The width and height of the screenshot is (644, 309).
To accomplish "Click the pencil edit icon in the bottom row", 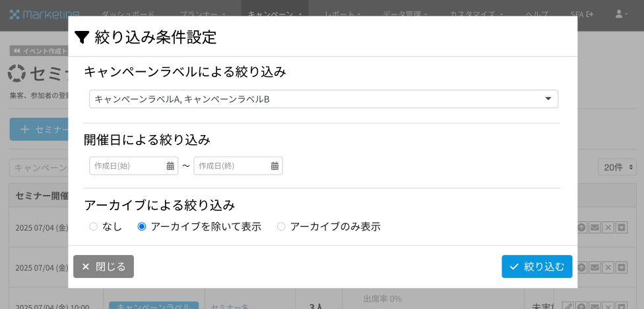I will click(x=567, y=306).
